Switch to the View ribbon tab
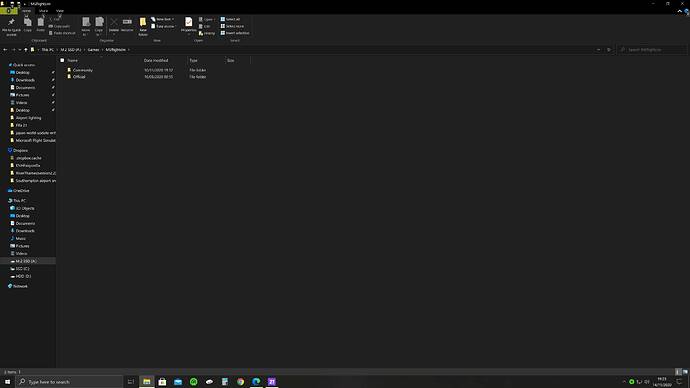Viewport: 690px width, 388px height. pyautogui.click(x=59, y=11)
